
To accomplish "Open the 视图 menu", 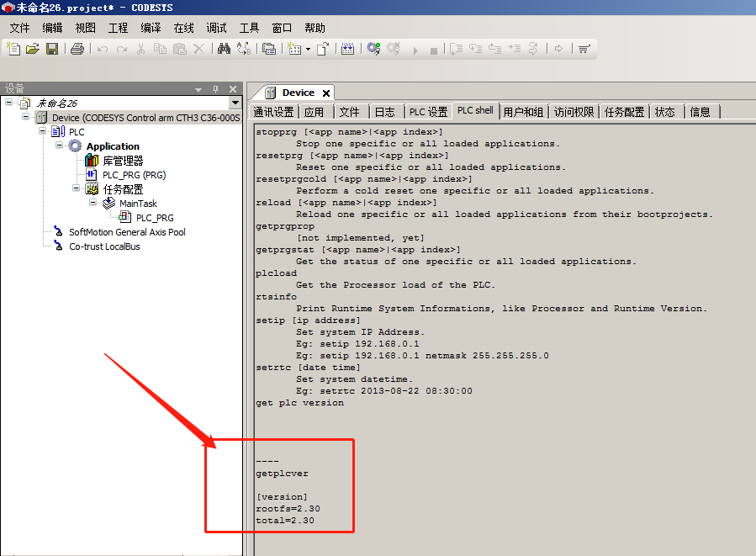I will (x=85, y=28).
